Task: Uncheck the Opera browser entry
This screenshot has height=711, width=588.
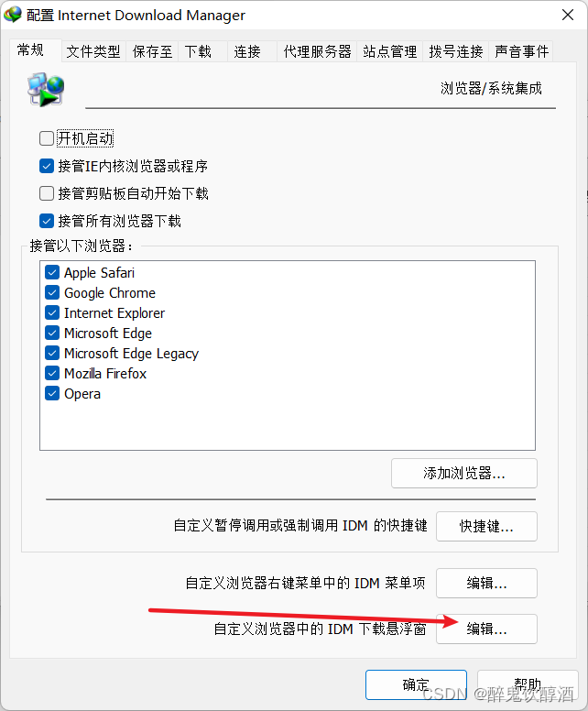Action: [52, 394]
